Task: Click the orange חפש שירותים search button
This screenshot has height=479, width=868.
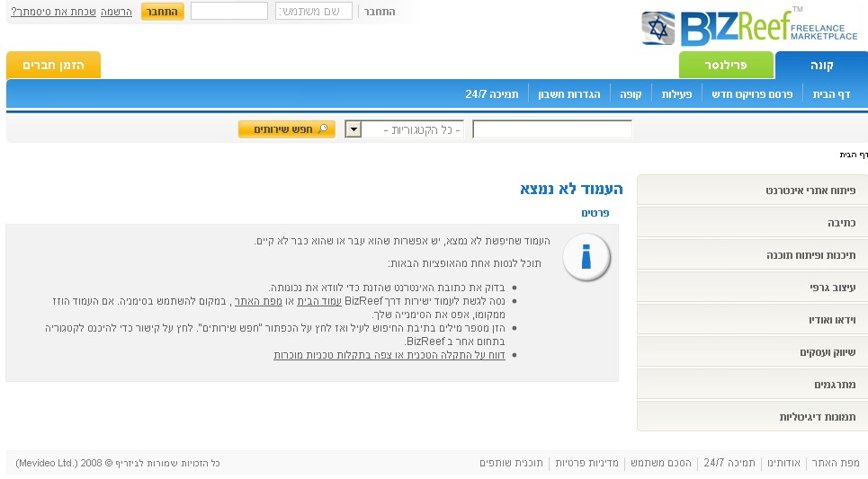Action: 286,129
